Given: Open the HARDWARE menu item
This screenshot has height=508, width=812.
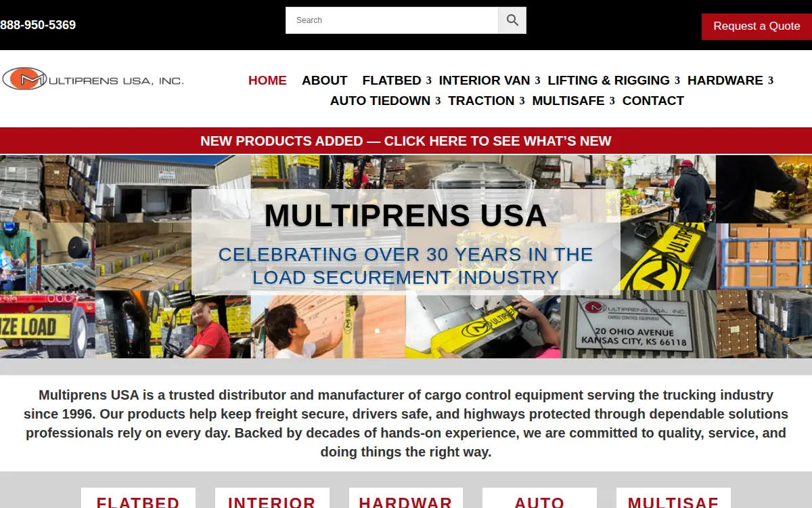Looking at the screenshot, I should (x=725, y=80).
